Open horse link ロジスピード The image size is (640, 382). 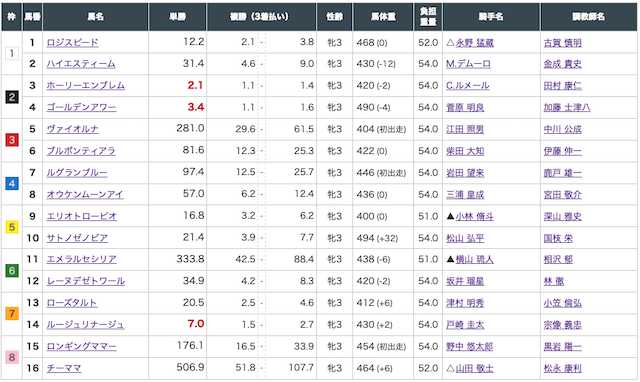pos(72,42)
